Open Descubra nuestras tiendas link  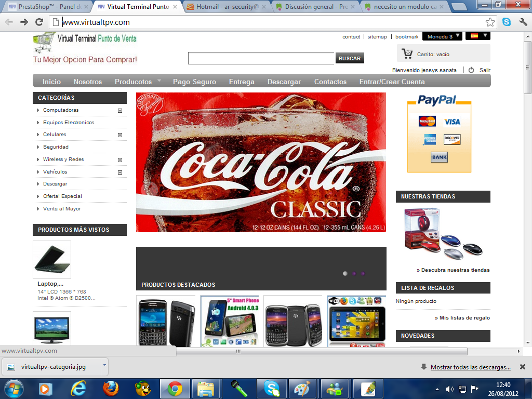[453, 270]
